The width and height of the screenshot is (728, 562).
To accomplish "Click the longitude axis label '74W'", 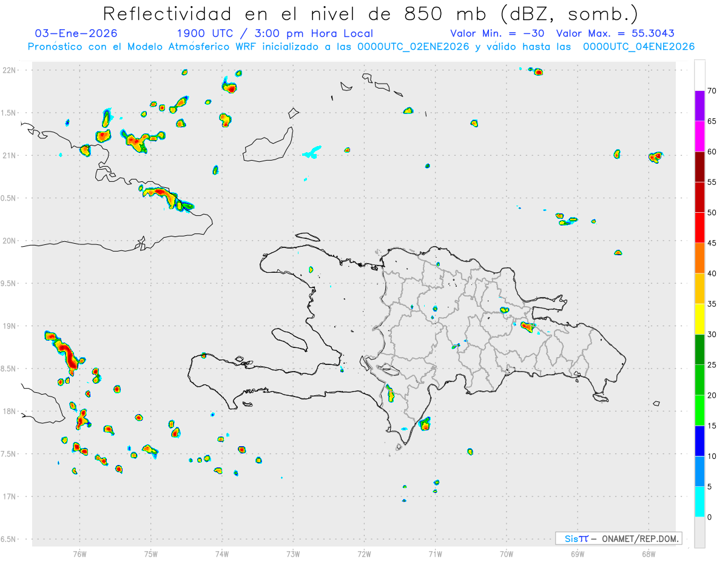I will [x=222, y=554].
